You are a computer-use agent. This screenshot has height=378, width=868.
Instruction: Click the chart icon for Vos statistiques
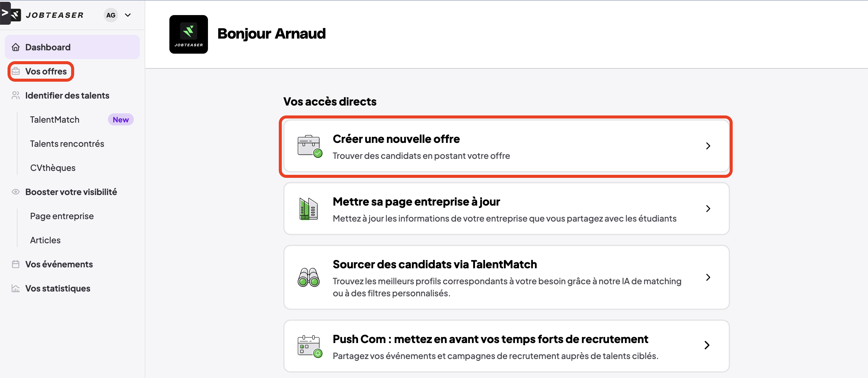click(15, 289)
